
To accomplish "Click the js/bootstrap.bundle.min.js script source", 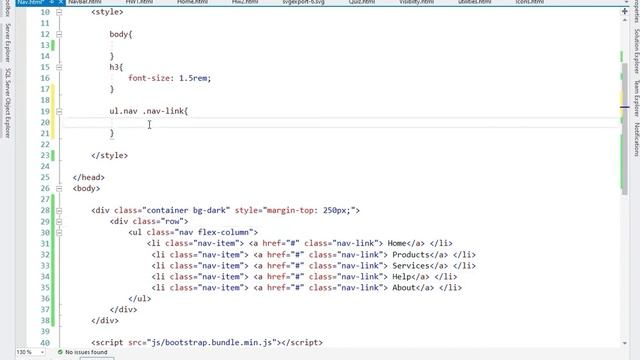I will click(211, 343).
